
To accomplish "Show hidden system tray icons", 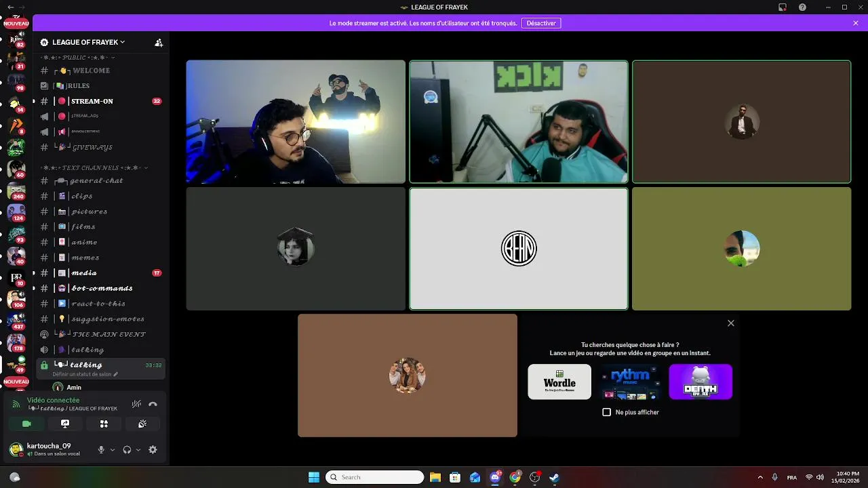I will tap(760, 477).
